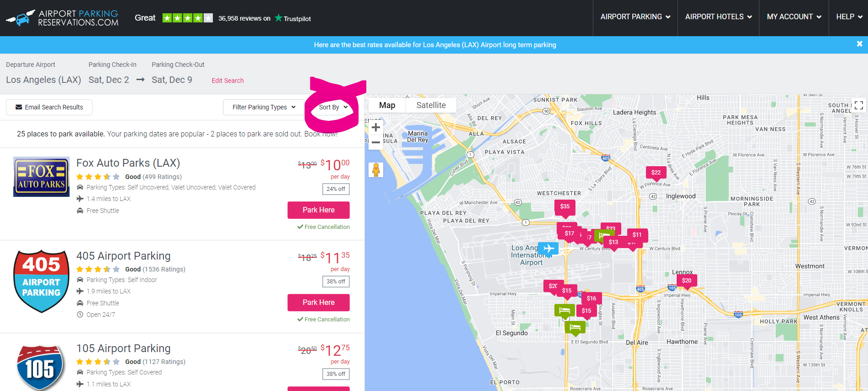Expand the Airport Hotels menu
This screenshot has width=868, height=391.
click(x=718, y=17)
